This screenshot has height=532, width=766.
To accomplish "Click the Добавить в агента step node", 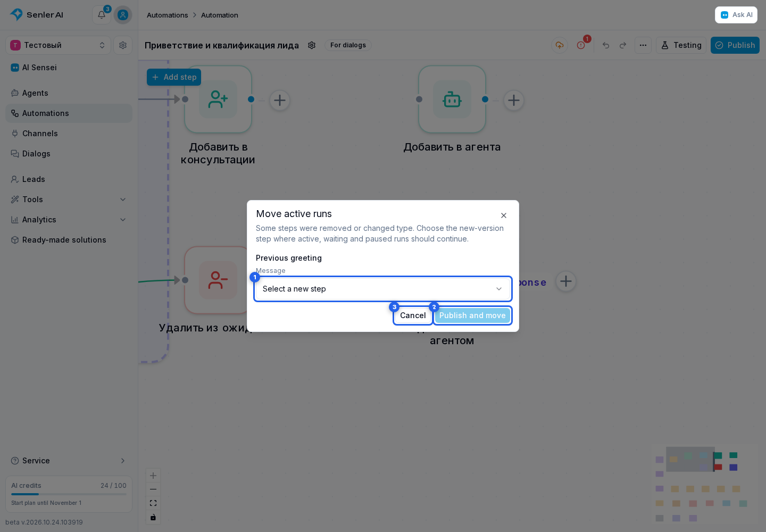I will 452,99.
